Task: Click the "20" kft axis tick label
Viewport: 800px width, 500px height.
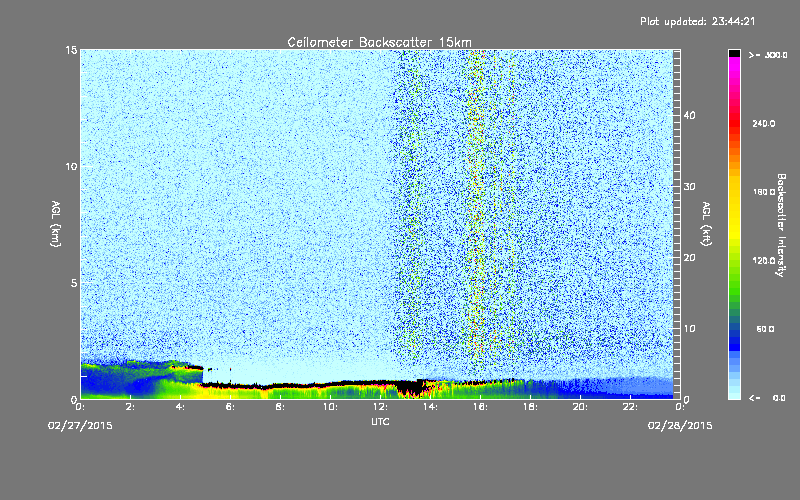Action: 689,258
